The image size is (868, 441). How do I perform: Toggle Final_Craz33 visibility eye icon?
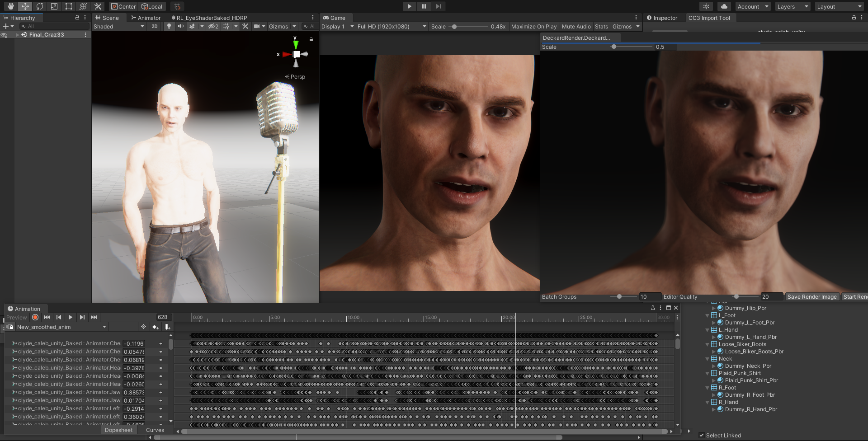4,35
